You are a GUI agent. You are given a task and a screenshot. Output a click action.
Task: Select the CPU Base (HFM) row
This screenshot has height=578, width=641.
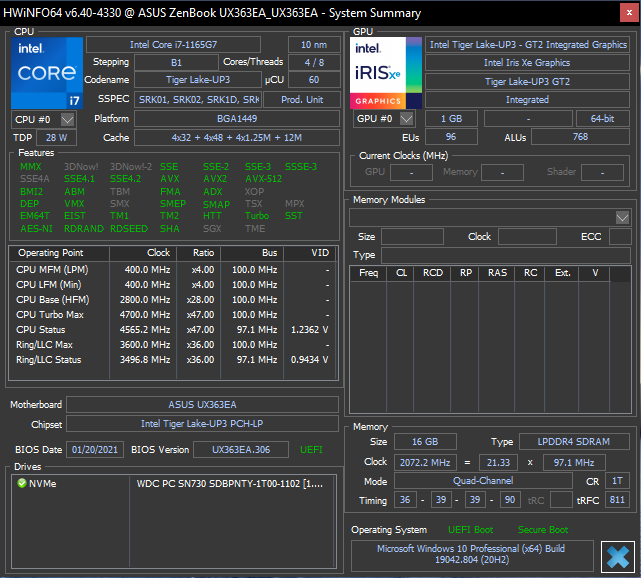(173, 300)
